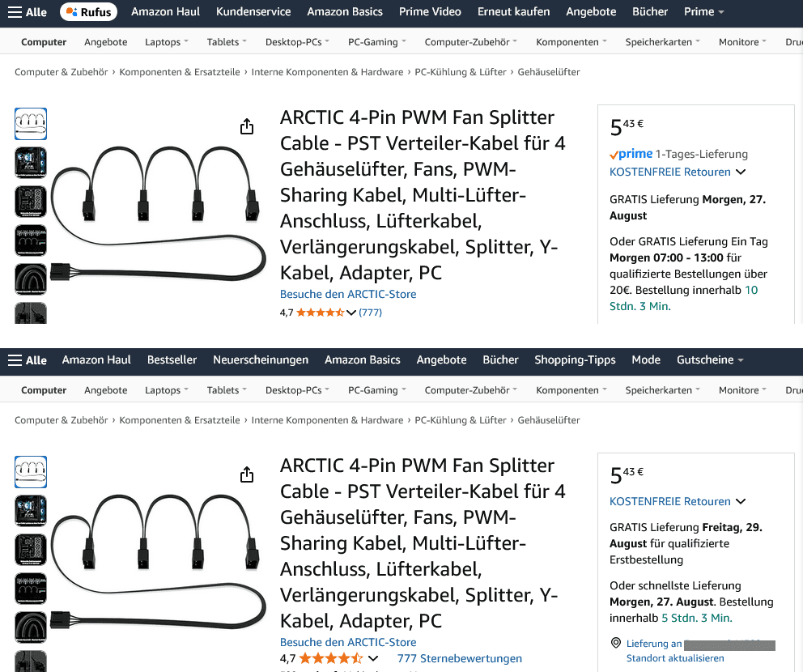This screenshot has width=803, height=672.
Task: Select Bestseller in the lower navigation bar
Action: pos(172,360)
